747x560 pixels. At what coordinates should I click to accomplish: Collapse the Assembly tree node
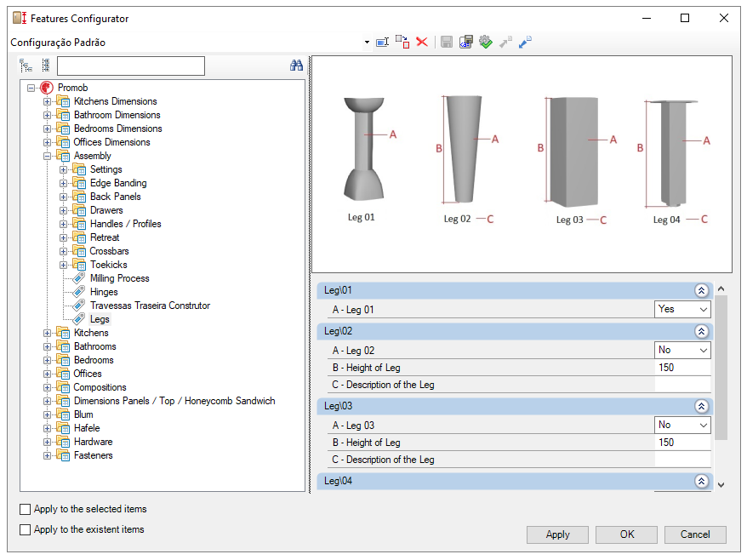point(47,156)
